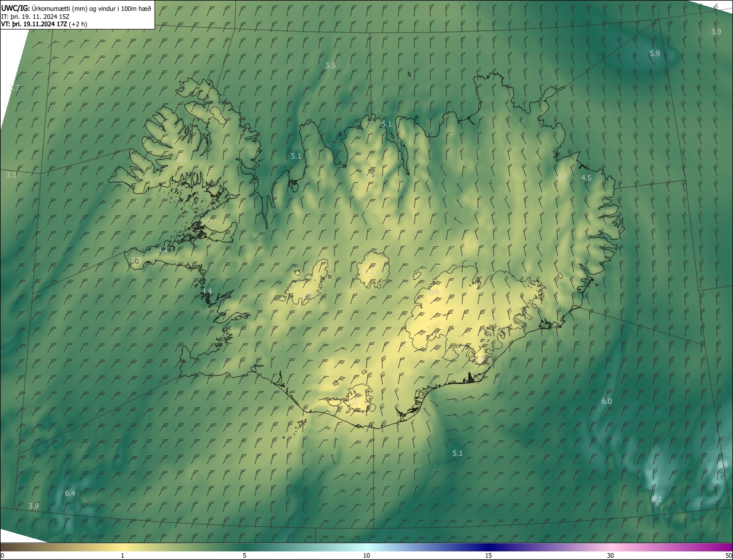Click the 3.7 value label on the map

[x=14, y=88]
